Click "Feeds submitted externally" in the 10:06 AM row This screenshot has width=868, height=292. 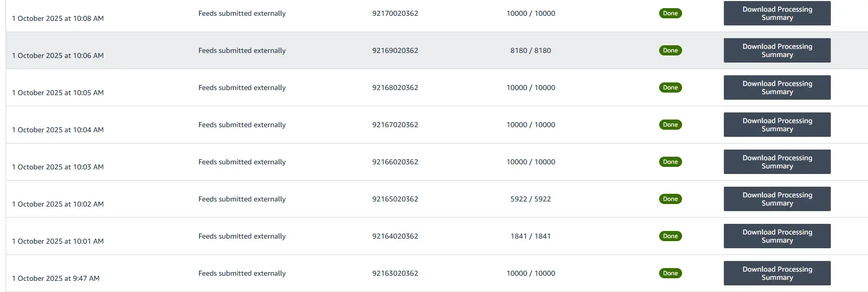point(242,50)
